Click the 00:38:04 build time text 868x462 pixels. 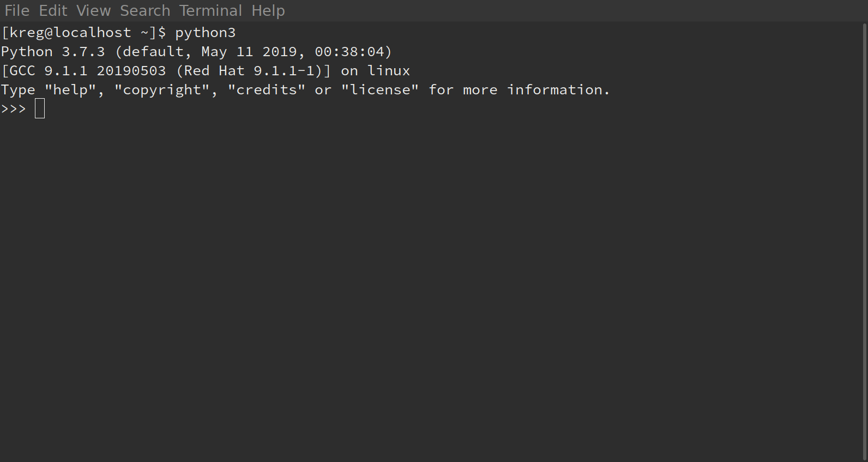pyautogui.click(x=349, y=52)
